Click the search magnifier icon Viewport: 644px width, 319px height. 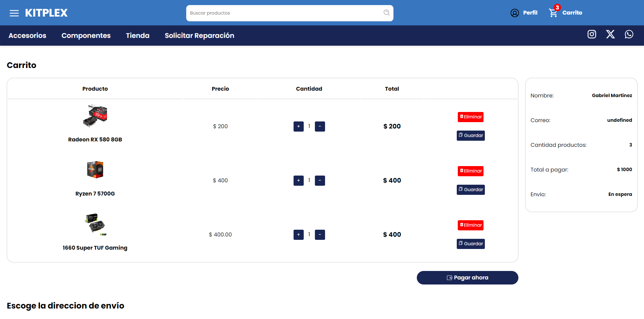tap(386, 13)
